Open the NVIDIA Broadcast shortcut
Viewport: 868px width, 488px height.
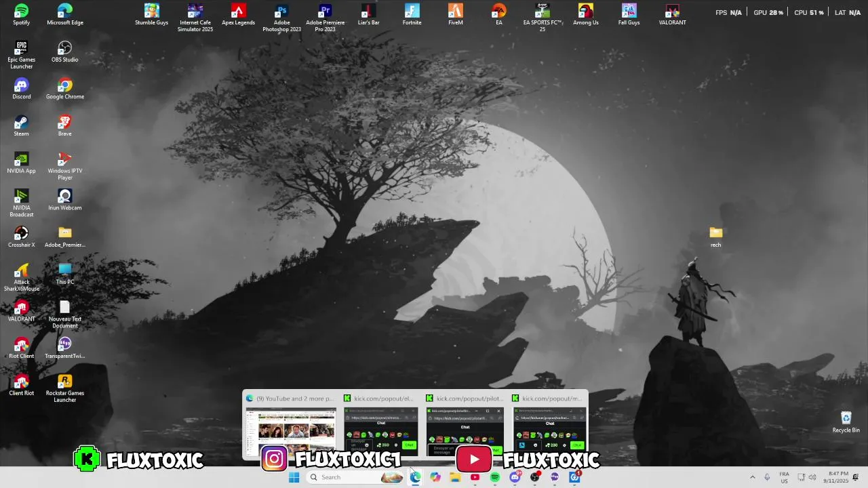tap(21, 203)
